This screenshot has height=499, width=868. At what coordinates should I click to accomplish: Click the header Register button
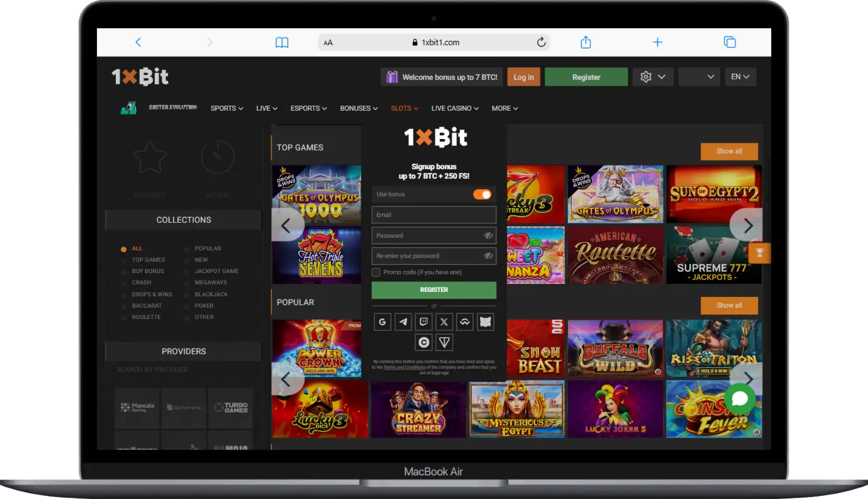[x=586, y=77]
